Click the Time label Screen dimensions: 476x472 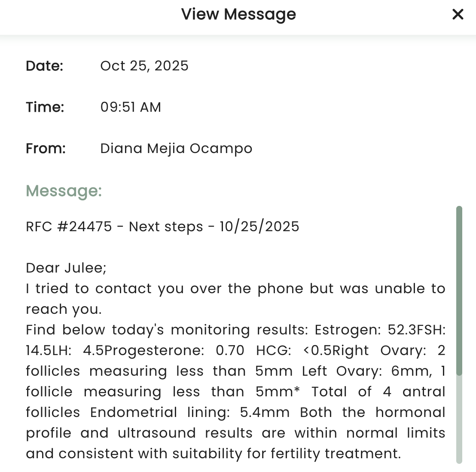[x=45, y=107]
